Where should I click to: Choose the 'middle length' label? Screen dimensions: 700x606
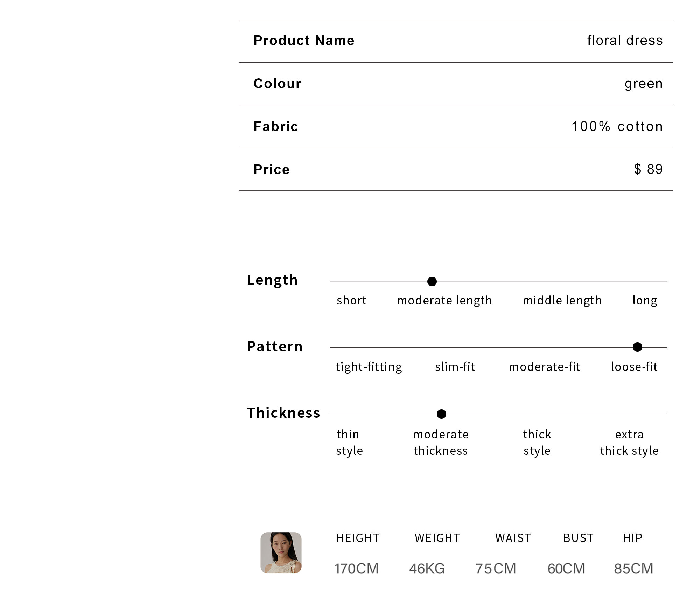click(562, 301)
